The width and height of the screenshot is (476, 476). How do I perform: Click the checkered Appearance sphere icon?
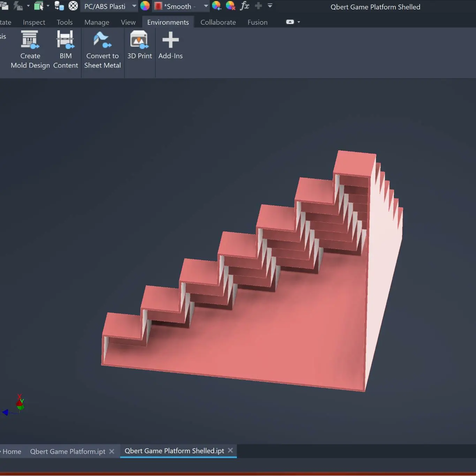[73, 6]
